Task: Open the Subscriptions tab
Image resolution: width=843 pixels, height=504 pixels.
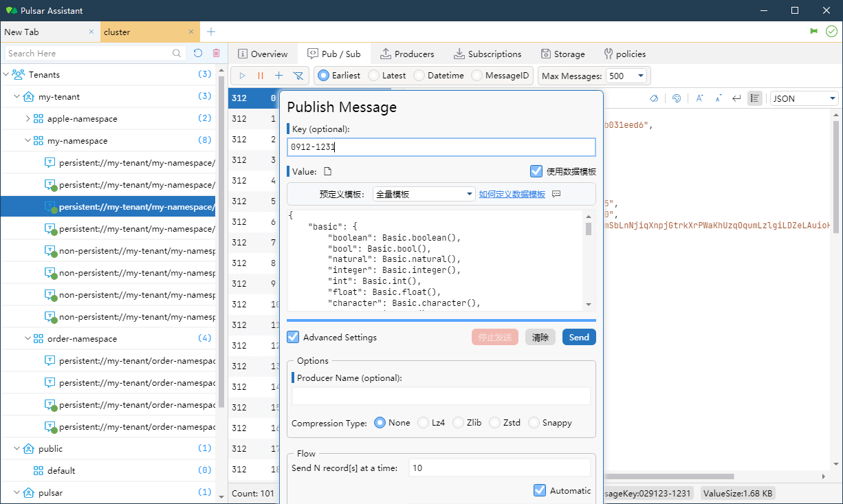Action: [x=488, y=54]
